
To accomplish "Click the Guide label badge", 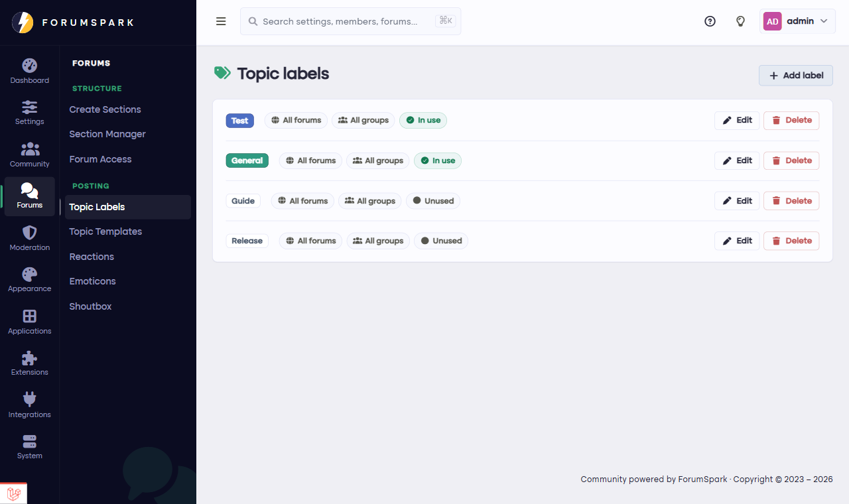I will [243, 201].
